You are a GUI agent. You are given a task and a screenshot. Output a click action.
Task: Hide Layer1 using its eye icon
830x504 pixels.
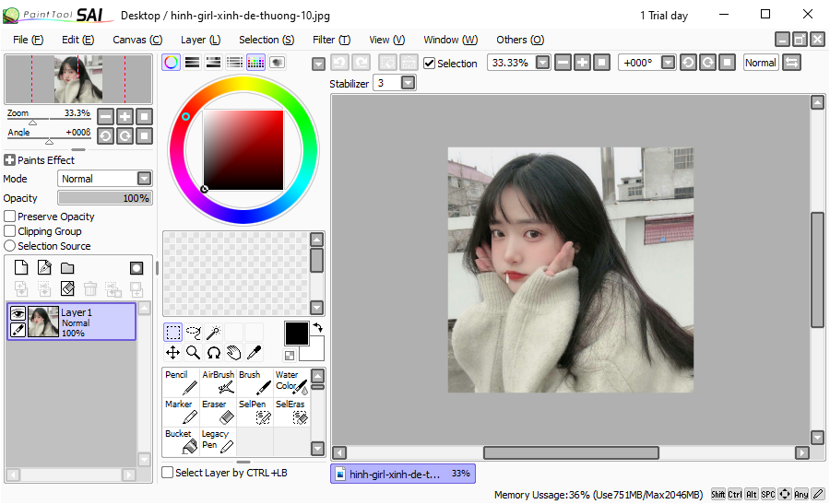[18, 313]
